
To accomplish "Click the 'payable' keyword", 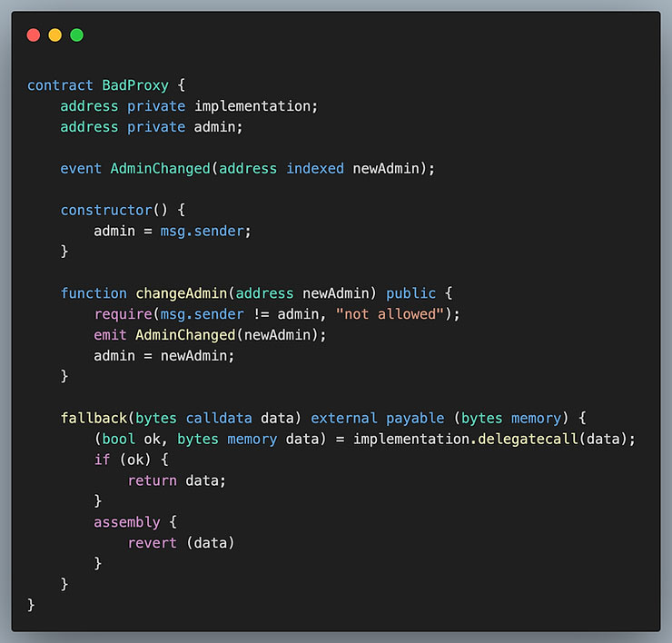I will tap(415, 418).
